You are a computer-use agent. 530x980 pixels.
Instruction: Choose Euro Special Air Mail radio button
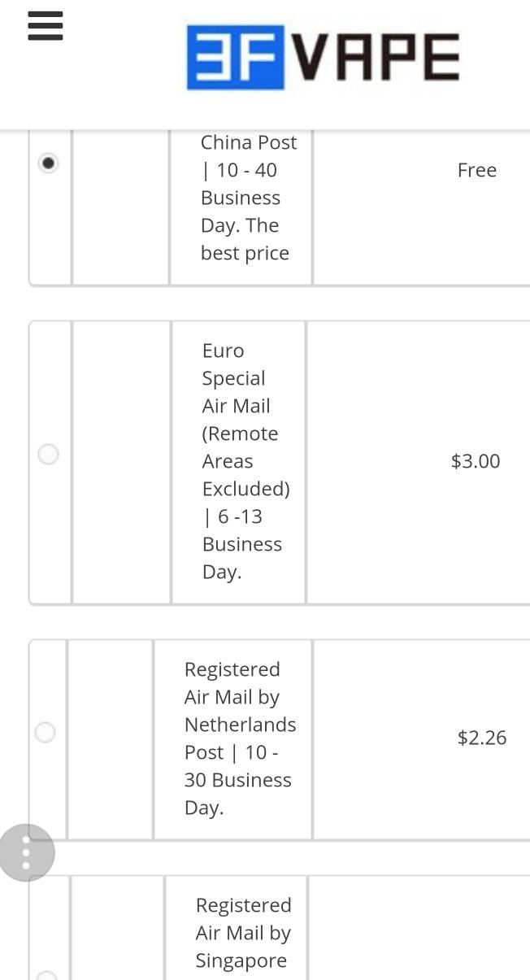click(x=49, y=454)
